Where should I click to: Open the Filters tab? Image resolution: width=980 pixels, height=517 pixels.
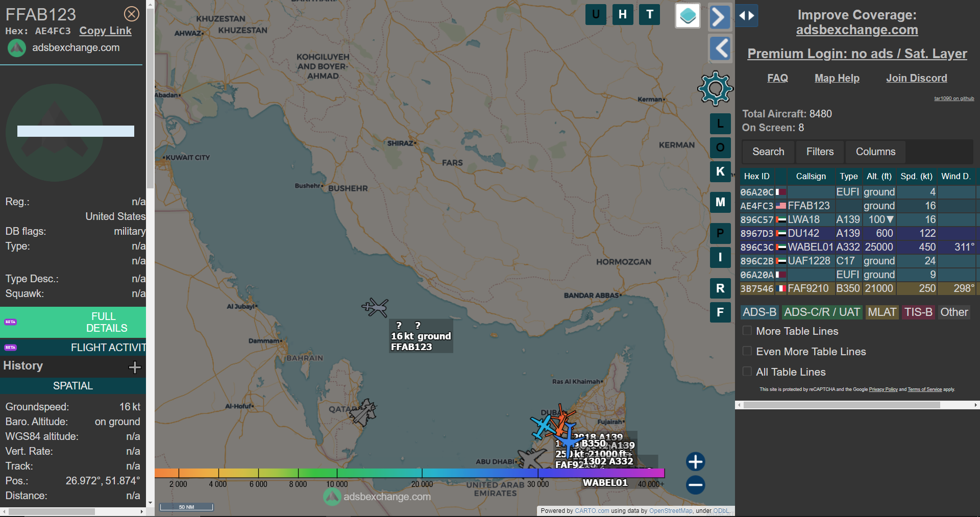820,152
